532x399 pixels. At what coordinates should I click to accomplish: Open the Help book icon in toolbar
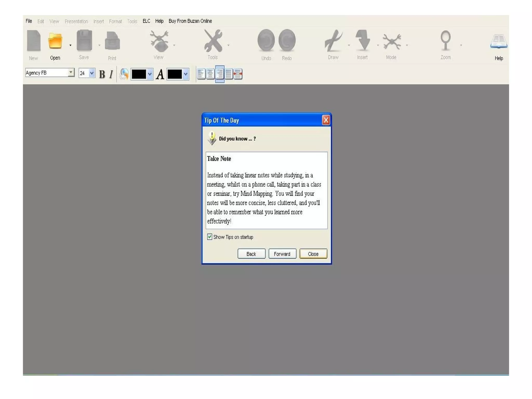pyautogui.click(x=498, y=42)
